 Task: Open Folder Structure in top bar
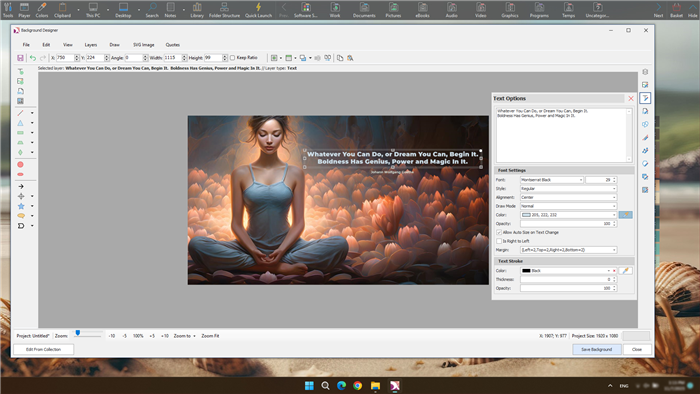[x=224, y=10]
